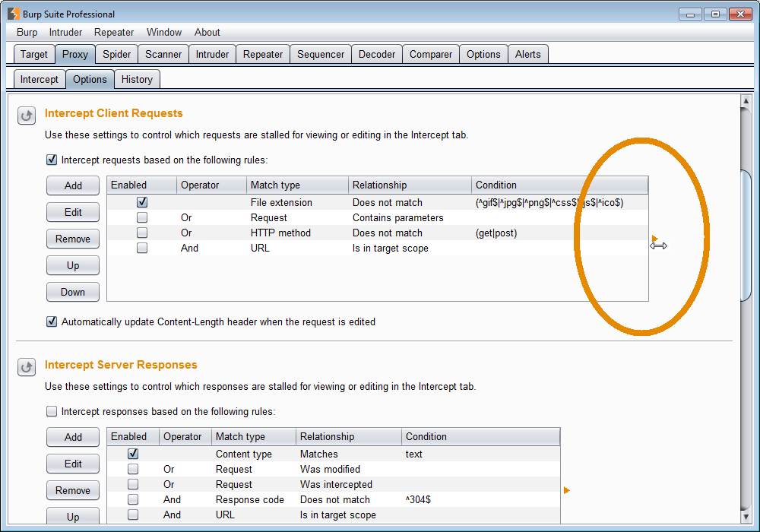Click Add in server responses rules

pos(73,437)
